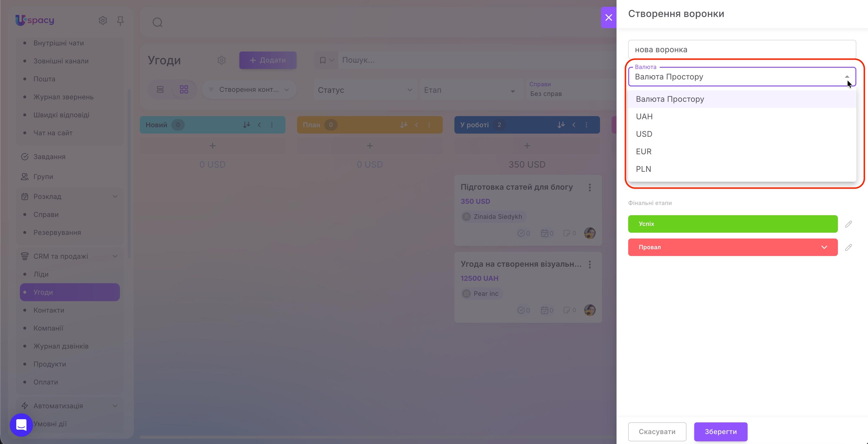
Task: Collapse the CRM та продажі section
Action: coord(115,256)
